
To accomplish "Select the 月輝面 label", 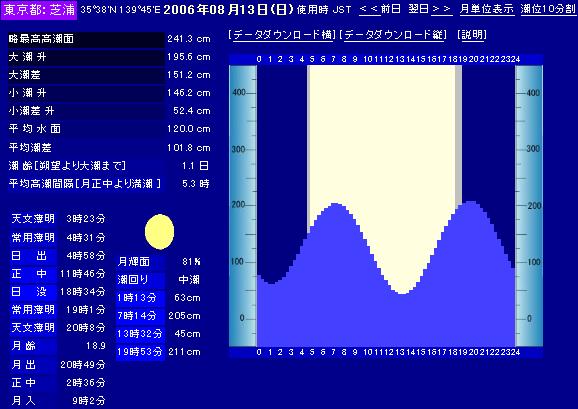I will tap(133, 262).
